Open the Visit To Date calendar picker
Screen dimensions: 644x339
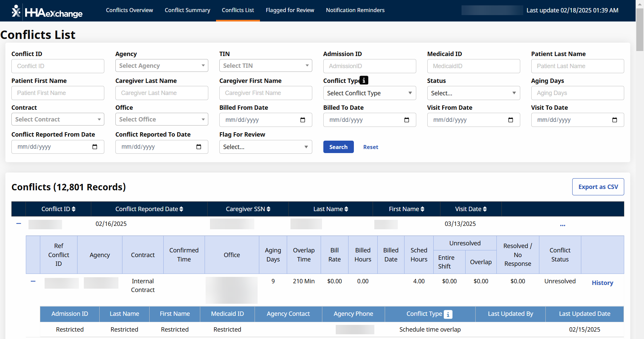(x=614, y=120)
